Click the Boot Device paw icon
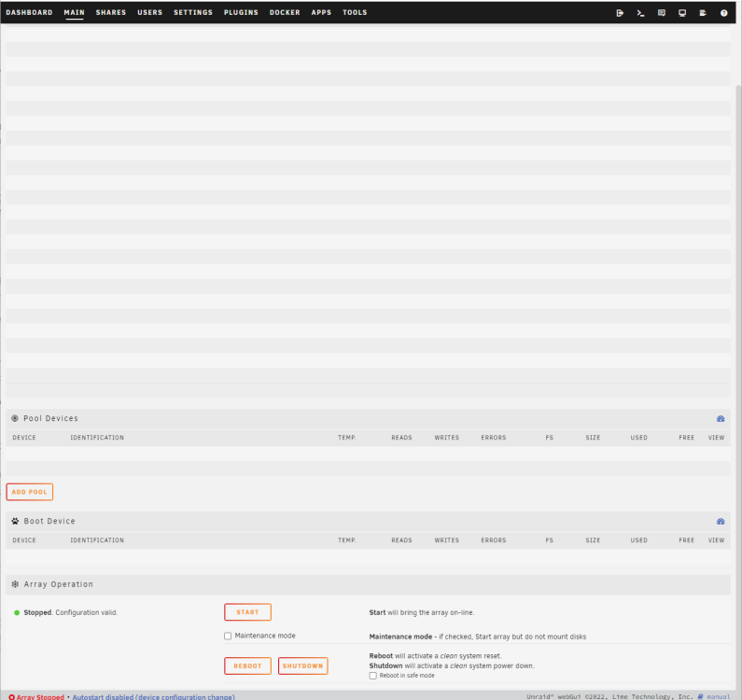Screen dimensions: 742x700 15,521
